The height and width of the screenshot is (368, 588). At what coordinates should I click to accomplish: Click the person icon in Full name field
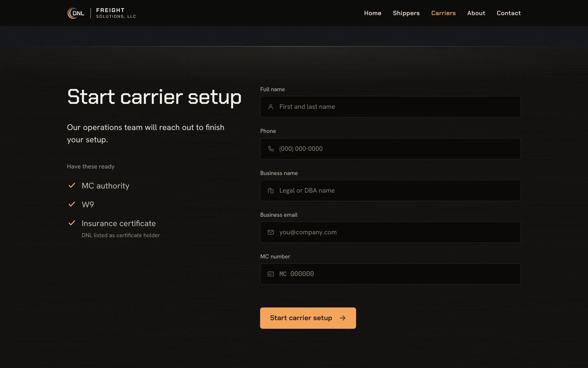pos(271,107)
